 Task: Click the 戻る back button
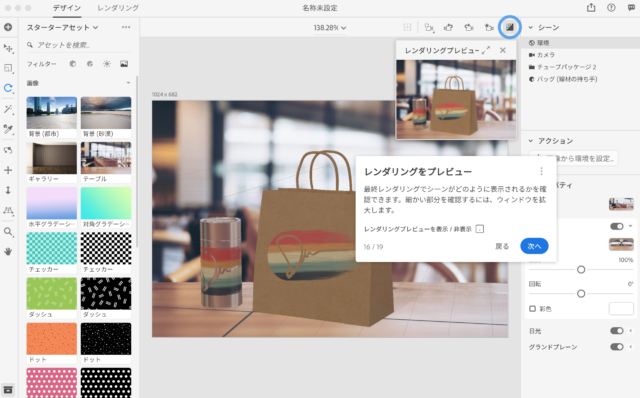click(502, 246)
